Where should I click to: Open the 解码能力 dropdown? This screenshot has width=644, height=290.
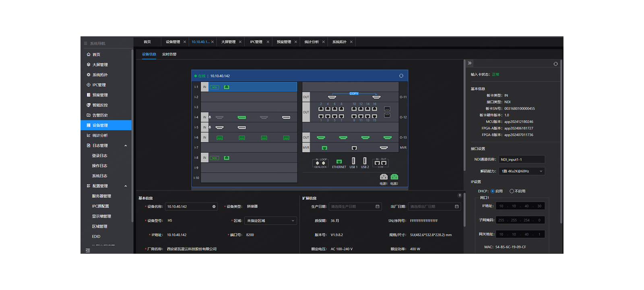click(x=522, y=171)
